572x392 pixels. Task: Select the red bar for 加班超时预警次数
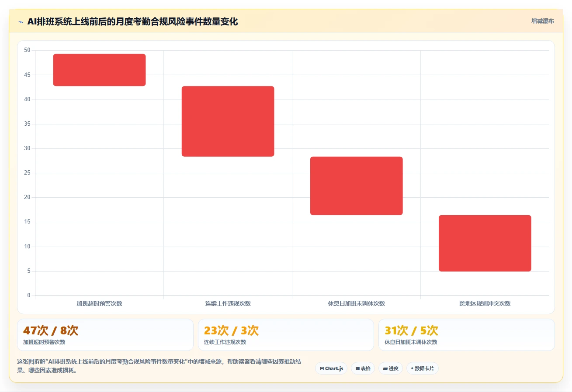pos(99,70)
